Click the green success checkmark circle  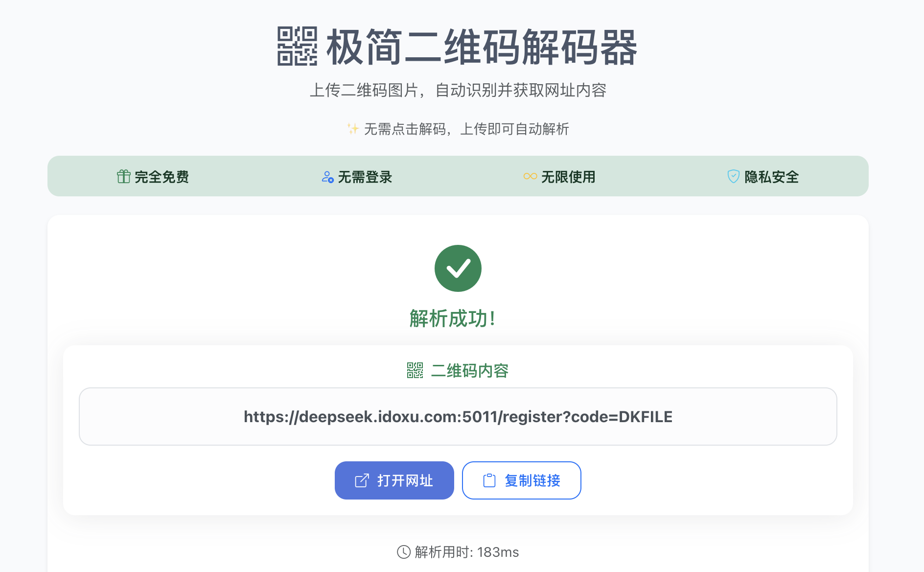click(458, 268)
